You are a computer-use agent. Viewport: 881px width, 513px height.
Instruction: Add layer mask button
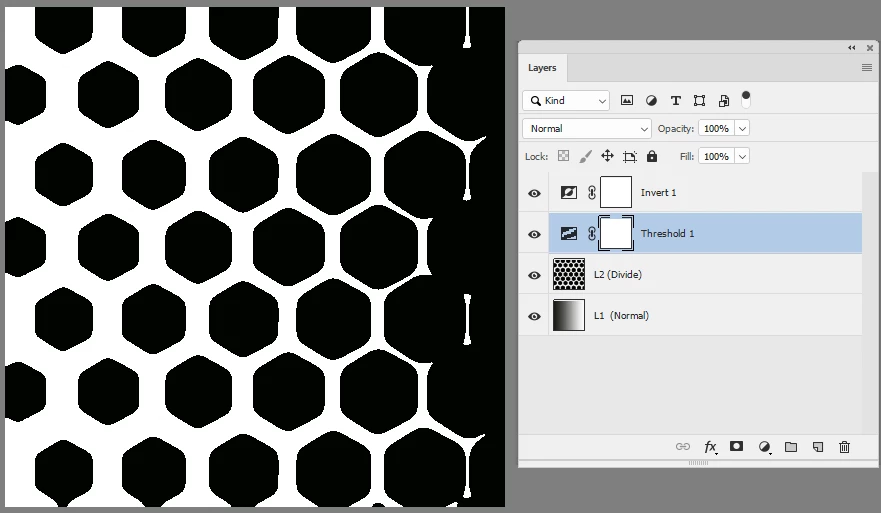(737, 446)
